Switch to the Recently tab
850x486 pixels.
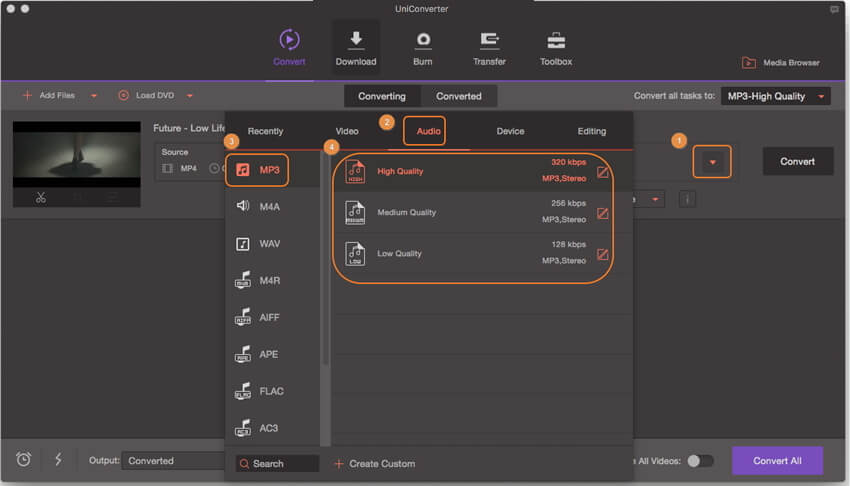coord(265,131)
